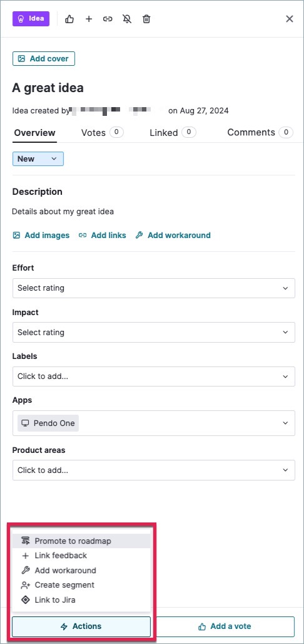Choose Link to Jira menu item
Image resolution: width=304 pixels, height=644 pixels.
pos(81,600)
